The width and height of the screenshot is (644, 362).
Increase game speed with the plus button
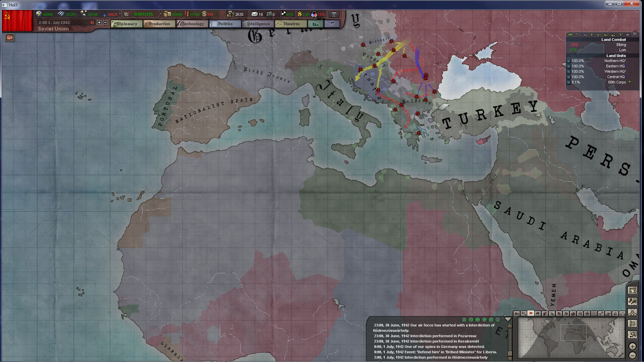click(99, 22)
